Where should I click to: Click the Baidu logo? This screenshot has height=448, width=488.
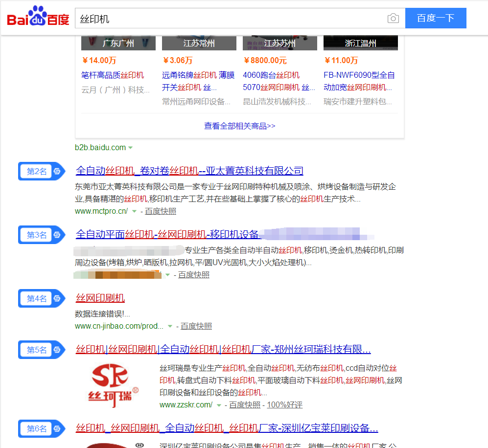pyautogui.click(x=38, y=16)
